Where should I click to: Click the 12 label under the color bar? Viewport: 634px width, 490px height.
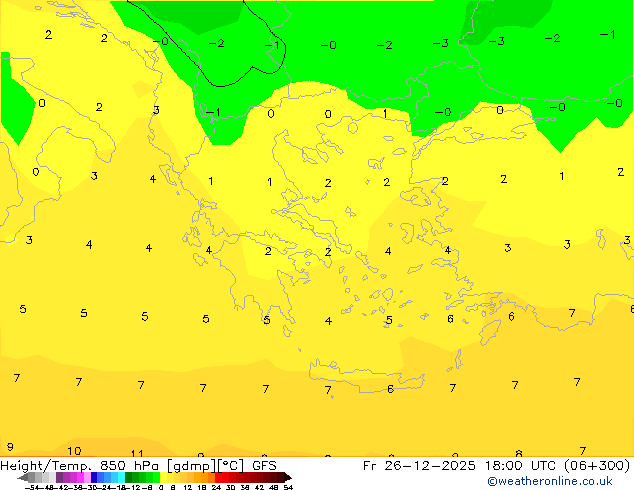tap(188, 488)
